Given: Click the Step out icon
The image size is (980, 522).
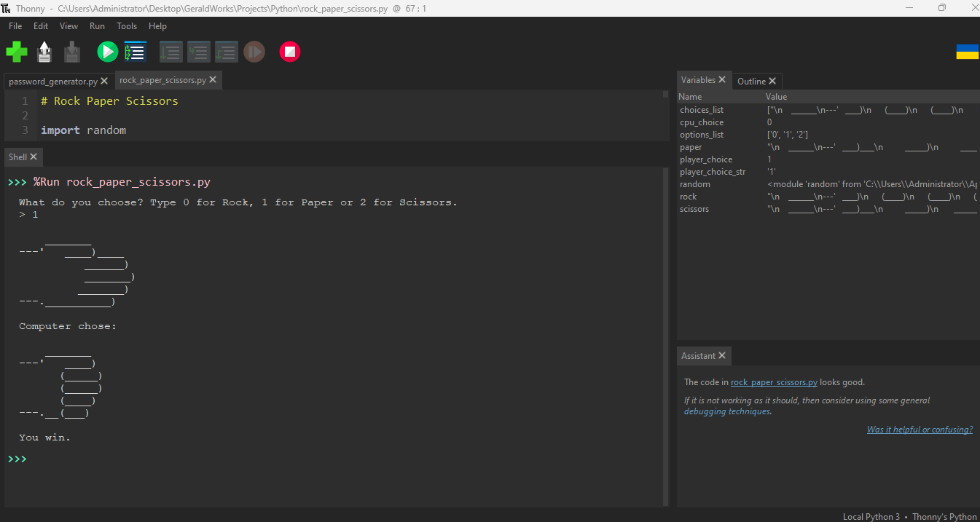Looking at the screenshot, I should point(226,52).
